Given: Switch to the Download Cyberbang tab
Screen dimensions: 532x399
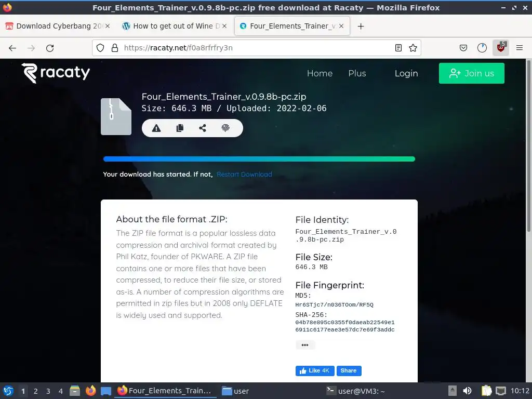Looking at the screenshot, I should (58, 26).
